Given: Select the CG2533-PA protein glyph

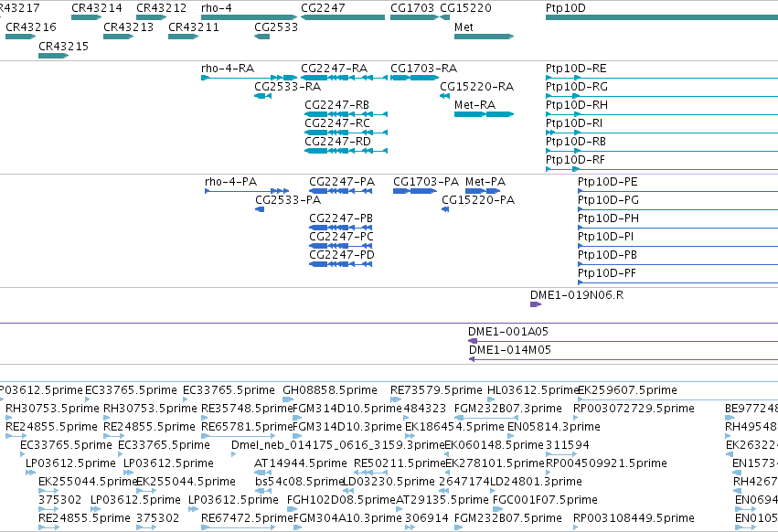Looking at the screenshot, I should 260,209.
